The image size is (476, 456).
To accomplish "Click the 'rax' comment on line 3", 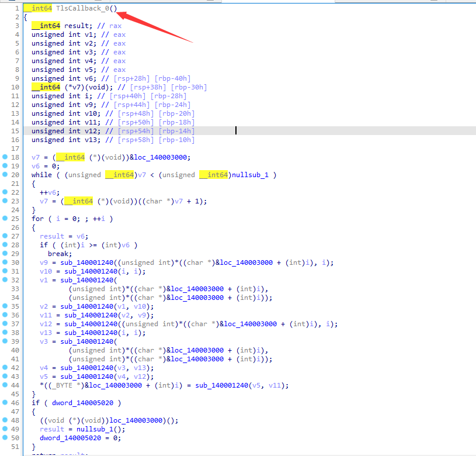I will (x=116, y=26).
